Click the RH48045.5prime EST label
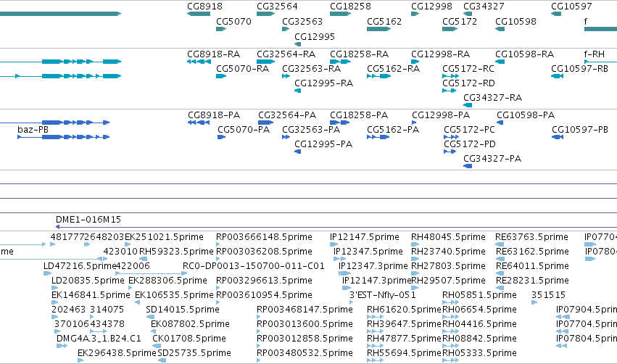This screenshot has width=617, height=364. [x=448, y=237]
